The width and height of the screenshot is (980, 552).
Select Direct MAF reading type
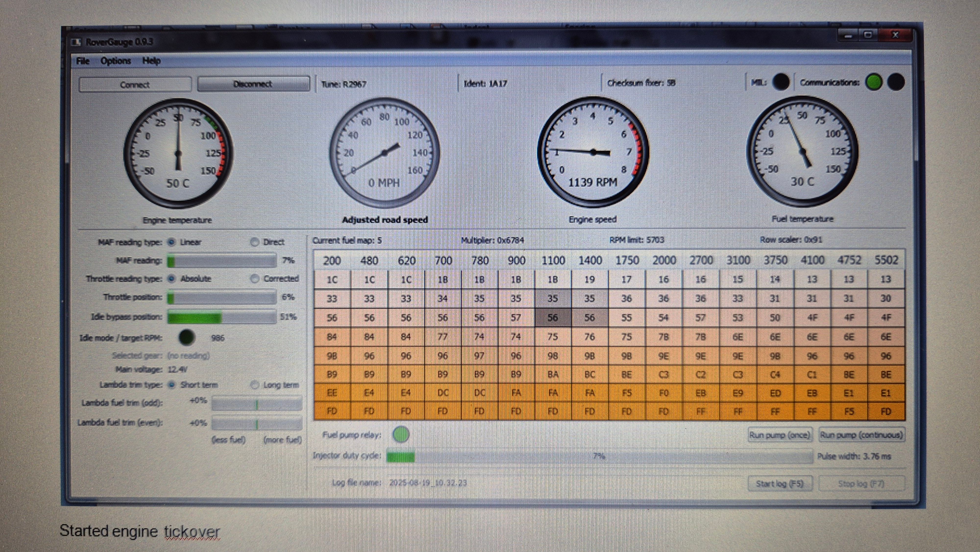[255, 242]
